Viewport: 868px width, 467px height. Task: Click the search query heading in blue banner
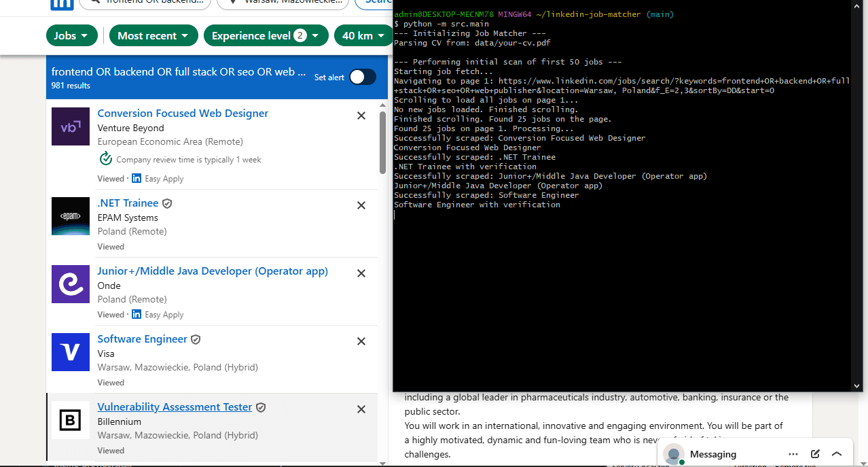(x=179, y=71)
